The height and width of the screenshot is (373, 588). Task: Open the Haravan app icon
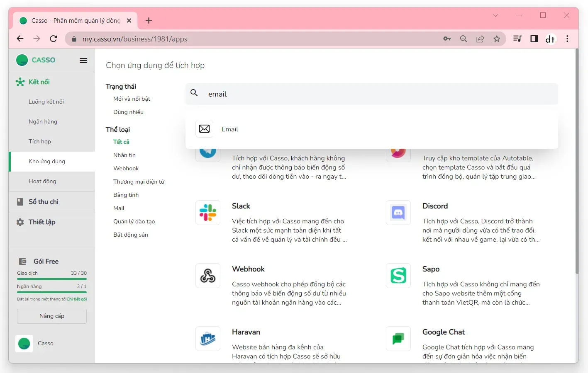[208, 339]
